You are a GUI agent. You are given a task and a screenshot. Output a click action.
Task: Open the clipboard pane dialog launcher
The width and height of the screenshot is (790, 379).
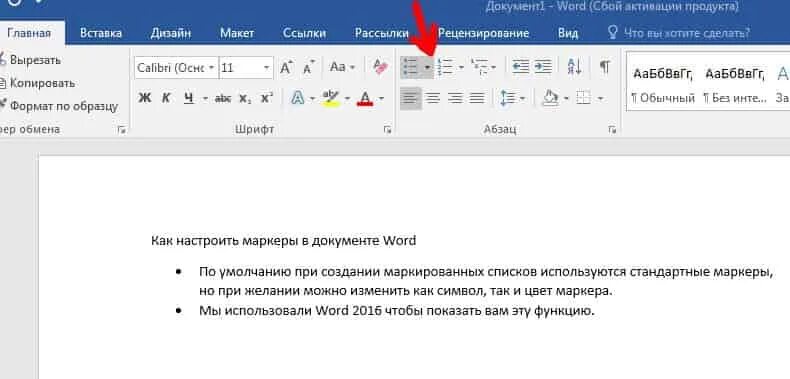click(121, 130)
